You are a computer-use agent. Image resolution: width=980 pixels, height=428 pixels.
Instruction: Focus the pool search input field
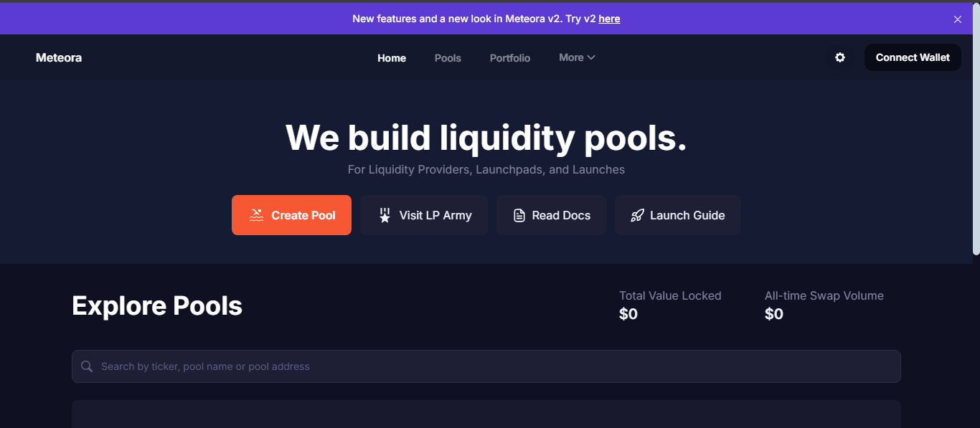(495, 366)
